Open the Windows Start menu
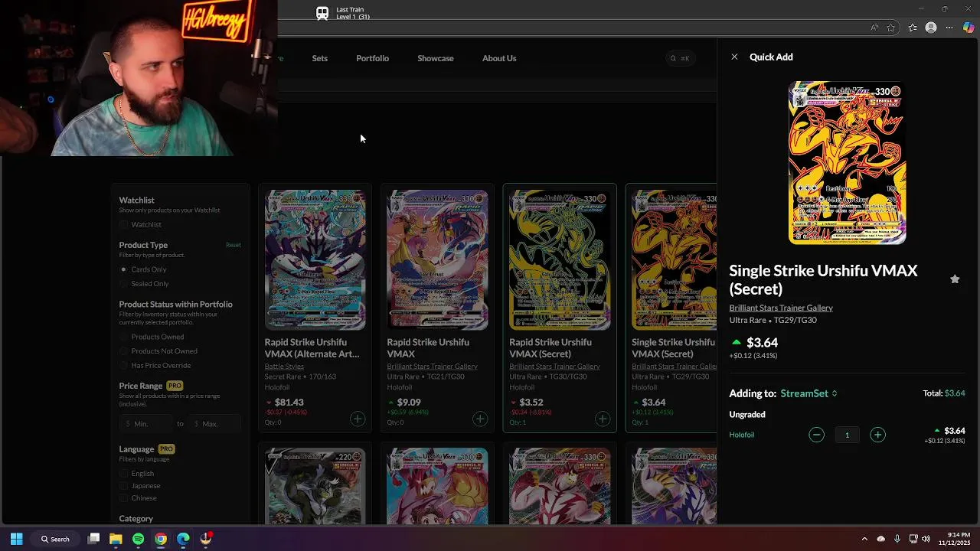This screenshot has width=980, height=551. (x=16, y=539)
